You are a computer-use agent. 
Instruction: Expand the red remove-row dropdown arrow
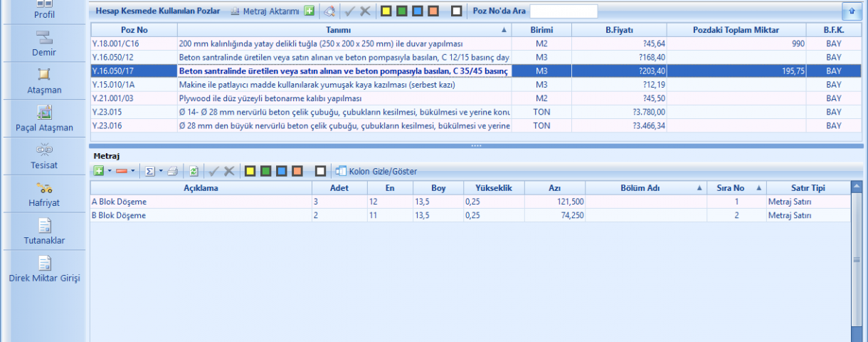pos(133,172)
